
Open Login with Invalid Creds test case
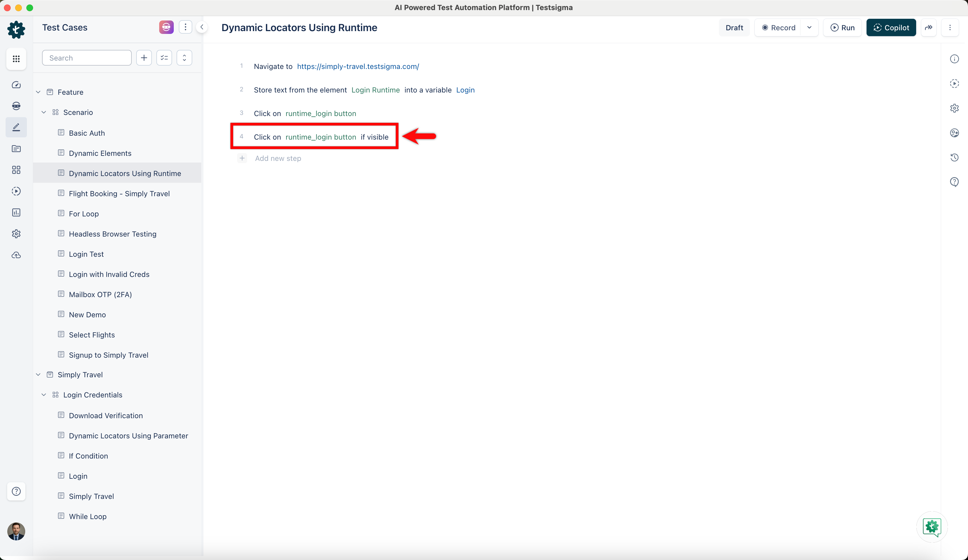(x=109, y=274)
